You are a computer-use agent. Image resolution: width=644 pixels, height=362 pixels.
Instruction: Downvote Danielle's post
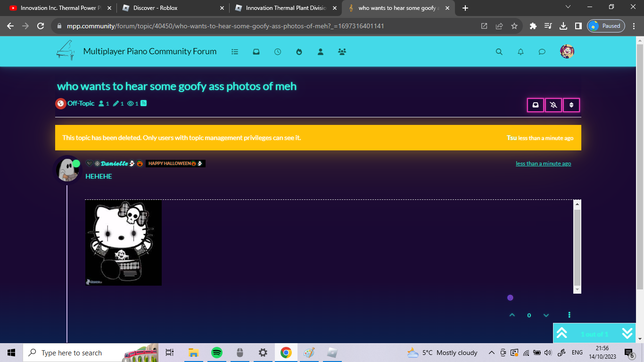coord(546,315)
